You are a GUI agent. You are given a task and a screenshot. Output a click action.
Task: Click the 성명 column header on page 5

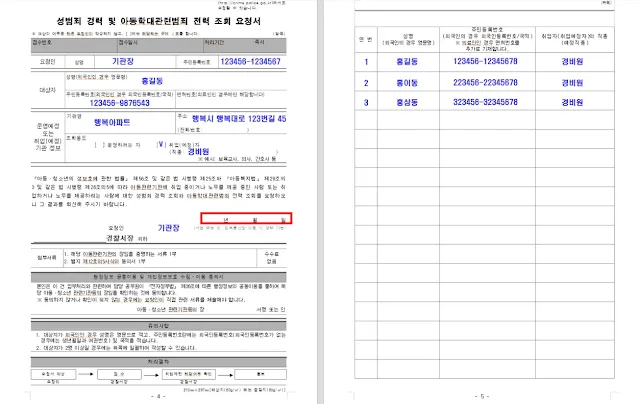(408, 39)
